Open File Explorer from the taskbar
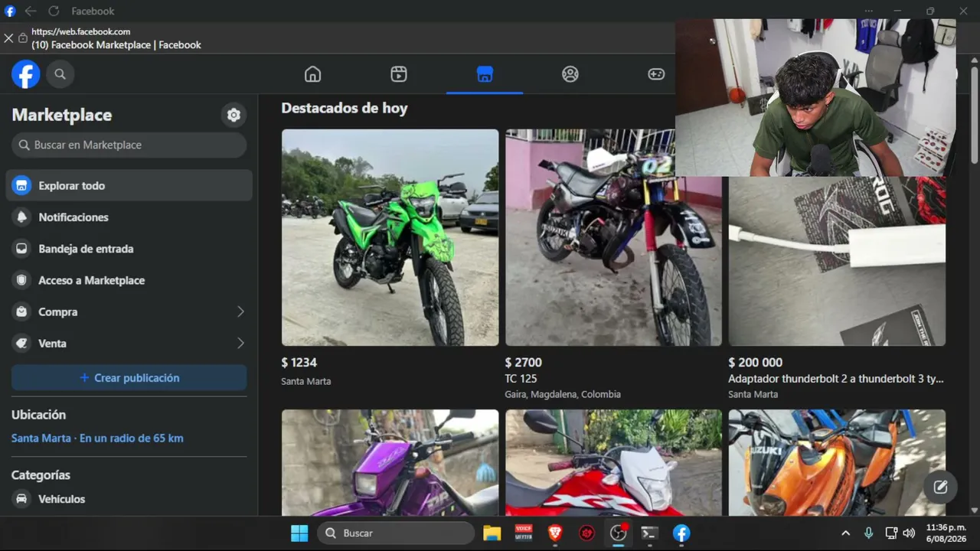 492,533
